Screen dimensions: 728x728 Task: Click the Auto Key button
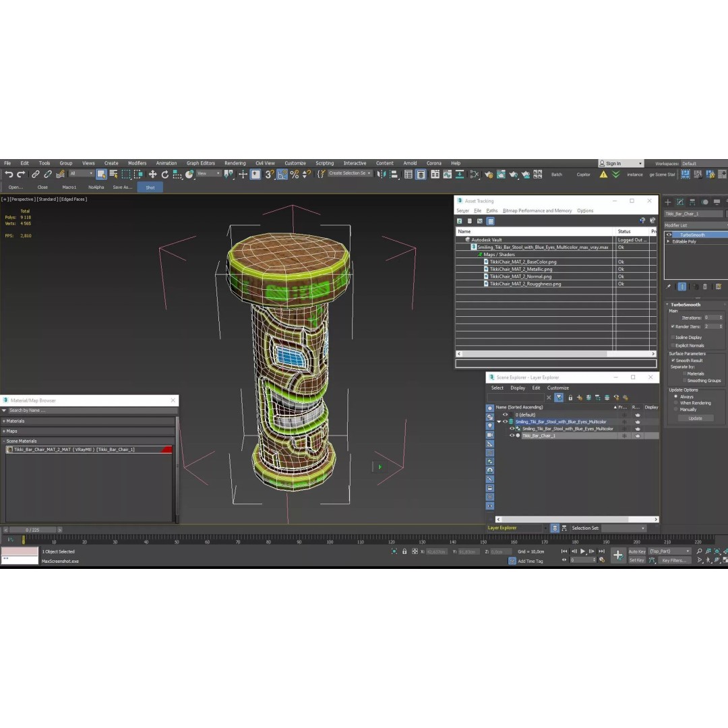tap(636, 551)
